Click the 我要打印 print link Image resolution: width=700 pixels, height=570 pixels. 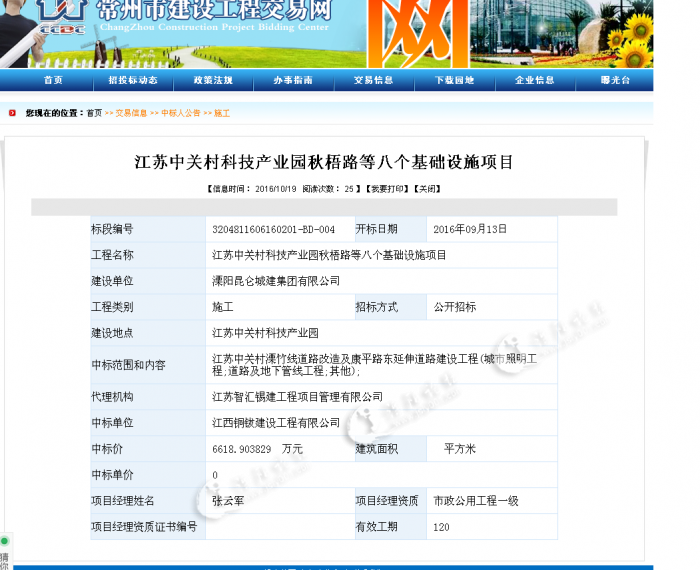(387, 189)
